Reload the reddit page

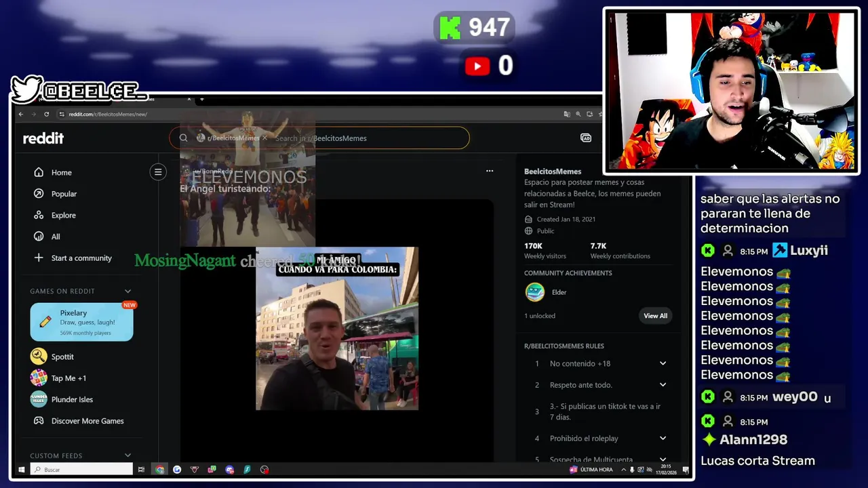click(46, 114)
